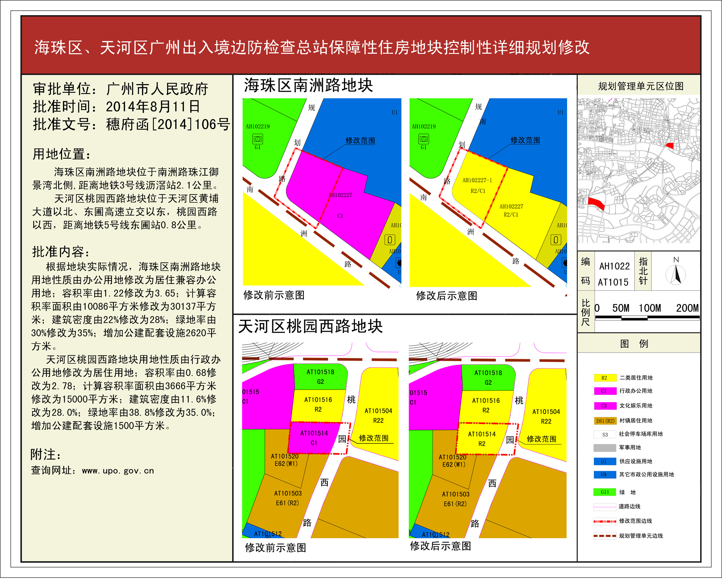Viewport: 722px width, 588px height.
Task: Click the north arrow compass symbol
Action: 675,275
